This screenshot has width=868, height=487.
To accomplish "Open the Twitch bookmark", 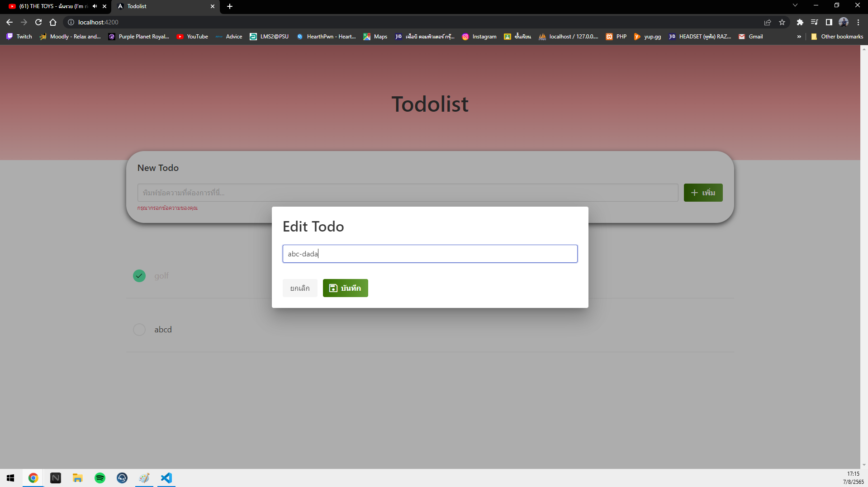I will coord(19,37).
